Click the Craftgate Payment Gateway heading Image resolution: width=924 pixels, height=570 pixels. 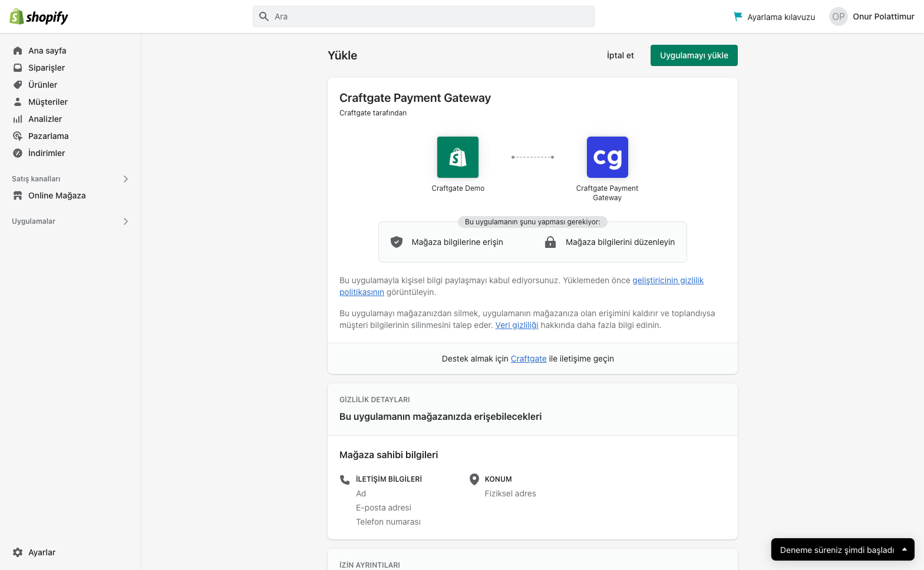click(x=415, y=98)
